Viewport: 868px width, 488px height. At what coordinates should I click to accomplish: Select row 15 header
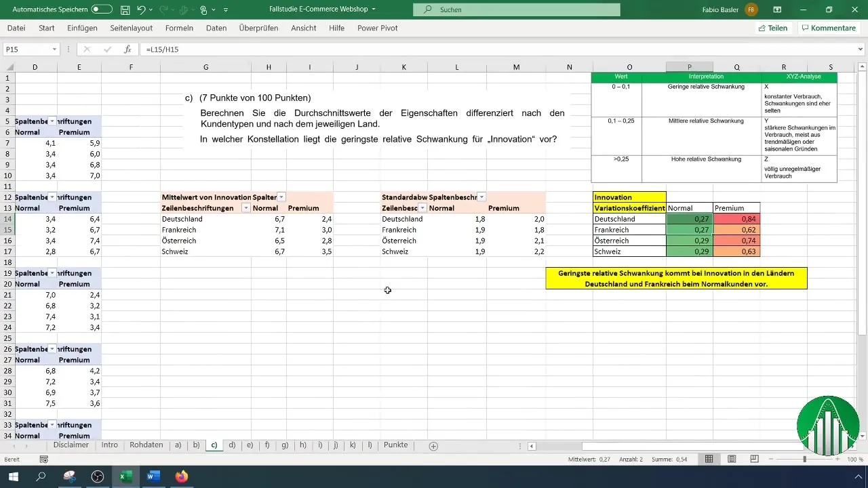(x=7, y=230)
